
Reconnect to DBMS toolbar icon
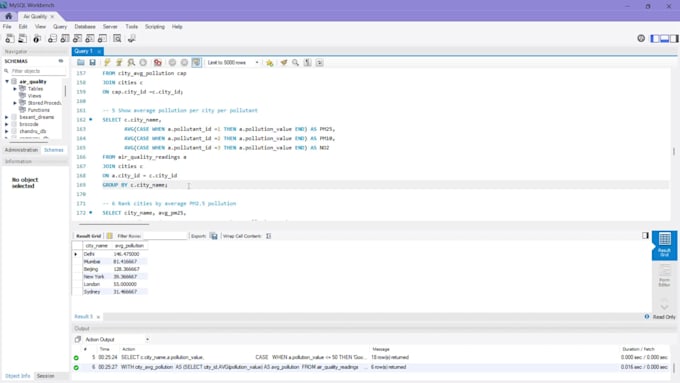pyautogui.click(x=131, y=39)
